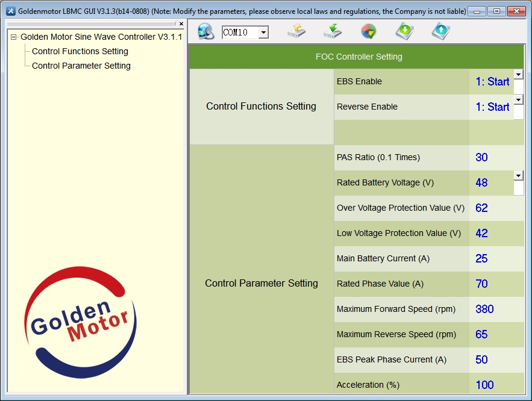Screen dimensions: 532x401
Task: Click the Maximum Forward Speed value 380
Action: [x=484, y=309]
